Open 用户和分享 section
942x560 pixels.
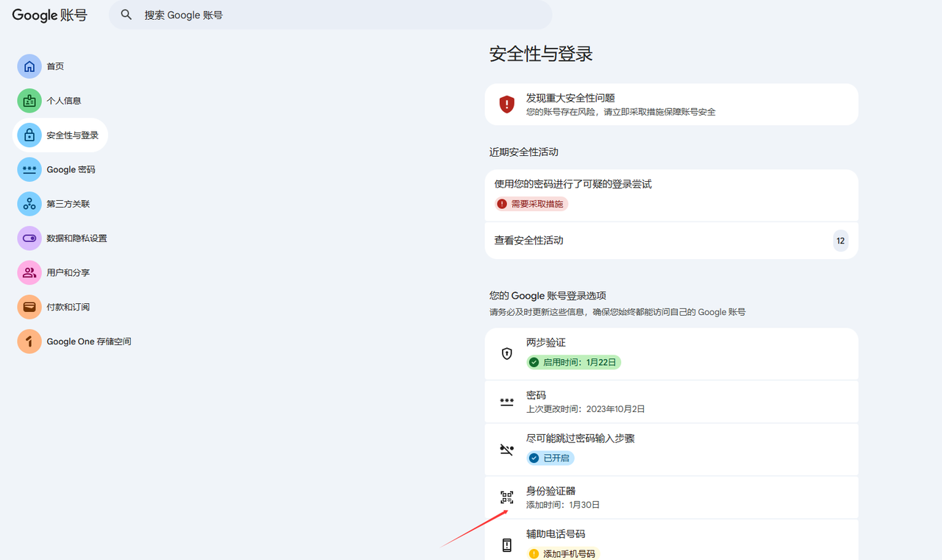(x=54, y=272)
